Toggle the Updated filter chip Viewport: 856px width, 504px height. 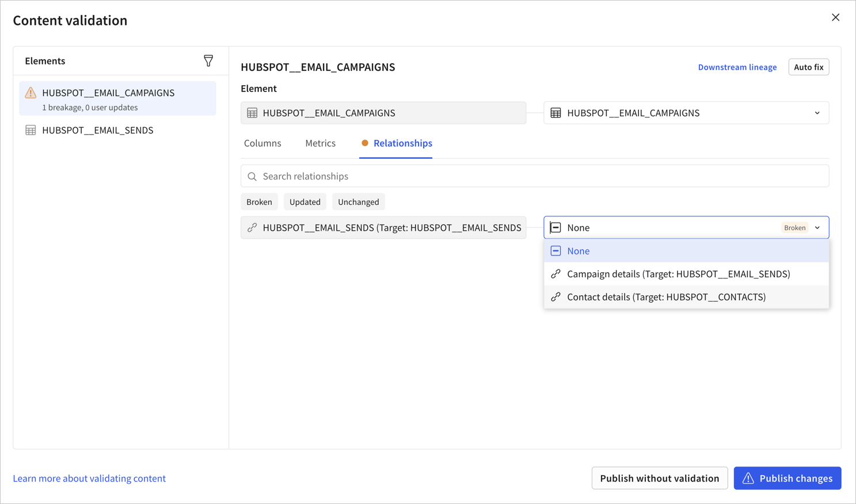point(305,201)
